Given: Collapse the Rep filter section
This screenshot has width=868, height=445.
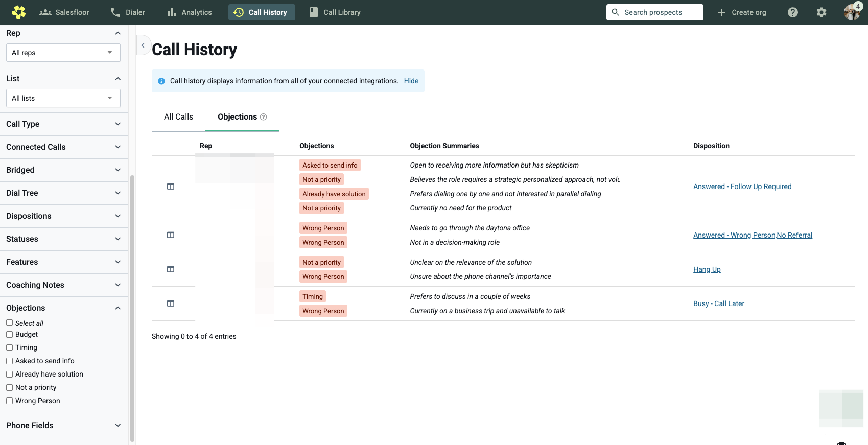Looking at the screenshot, I should [x=118, y=33].
